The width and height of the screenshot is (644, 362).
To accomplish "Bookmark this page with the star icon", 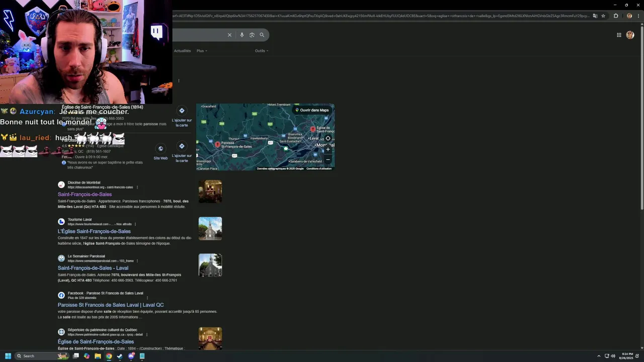I will tap(603, 16).
